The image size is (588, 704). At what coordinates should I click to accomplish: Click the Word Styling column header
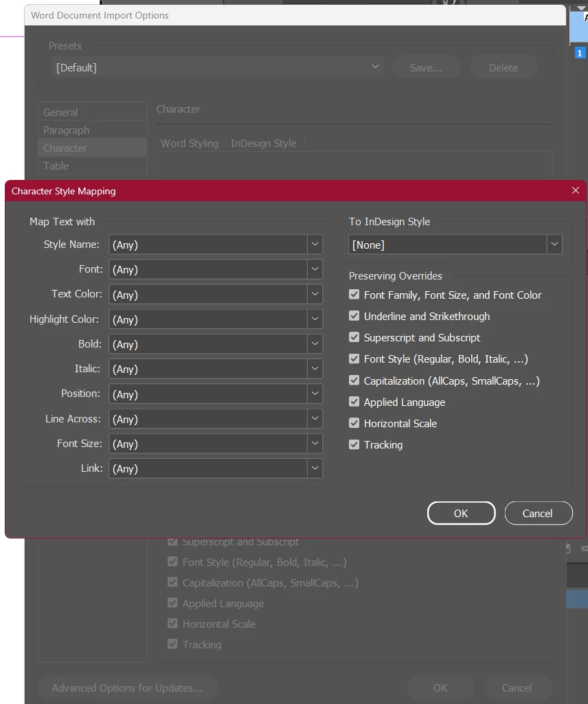click(190, 144)
